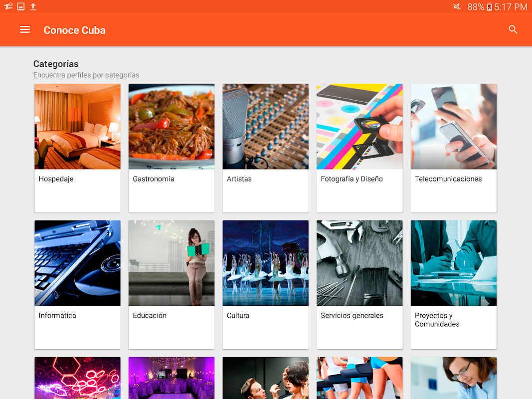
Task: Open the Cultura ballet thumbnail
Action: [266, 263]
